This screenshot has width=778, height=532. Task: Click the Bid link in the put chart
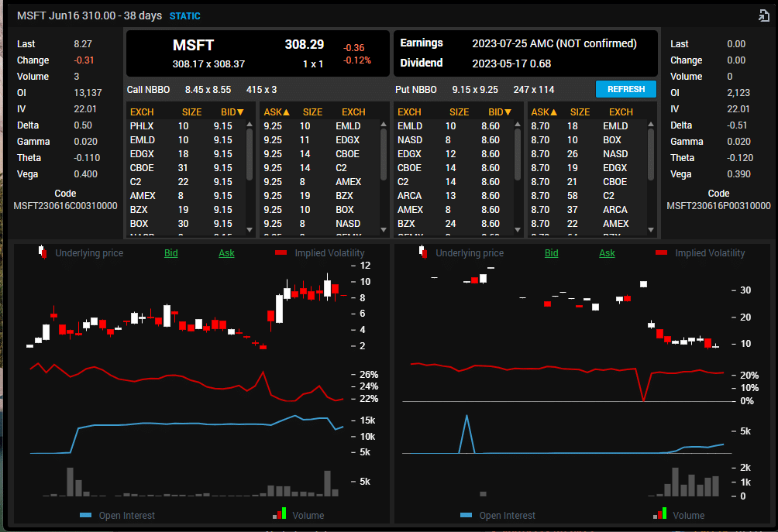tap(551, 253)
